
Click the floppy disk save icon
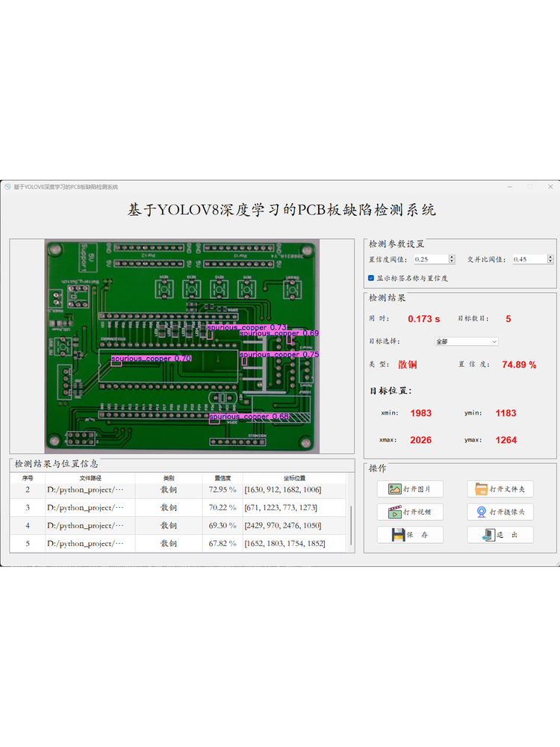point(398,535)
